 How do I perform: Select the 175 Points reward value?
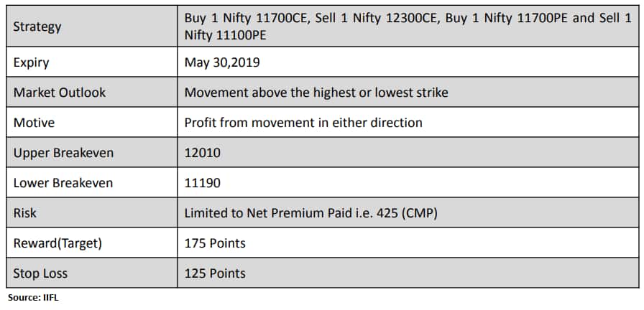point(215,243)
